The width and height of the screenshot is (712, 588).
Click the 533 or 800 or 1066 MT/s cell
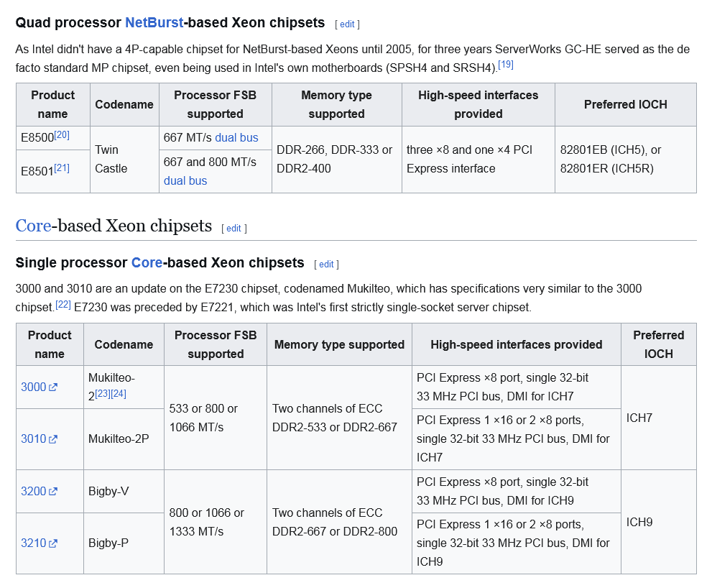(216, 418)
